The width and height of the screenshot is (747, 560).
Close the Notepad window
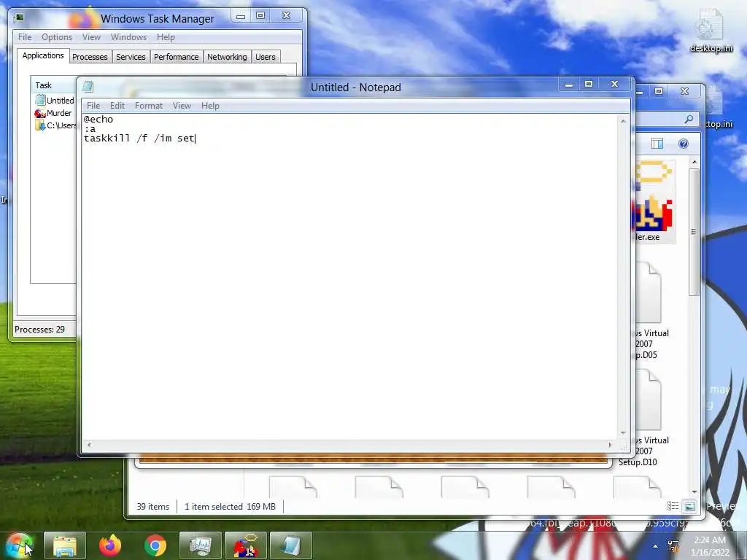point(614,85)
